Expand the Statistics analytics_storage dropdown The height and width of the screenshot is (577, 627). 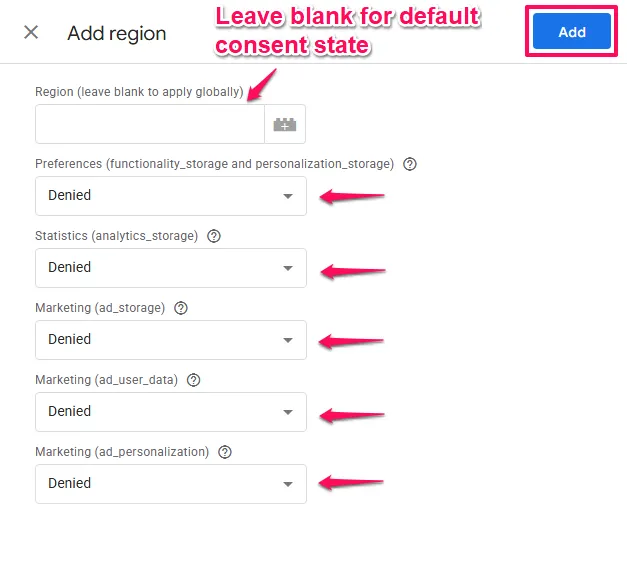[171, 268]
